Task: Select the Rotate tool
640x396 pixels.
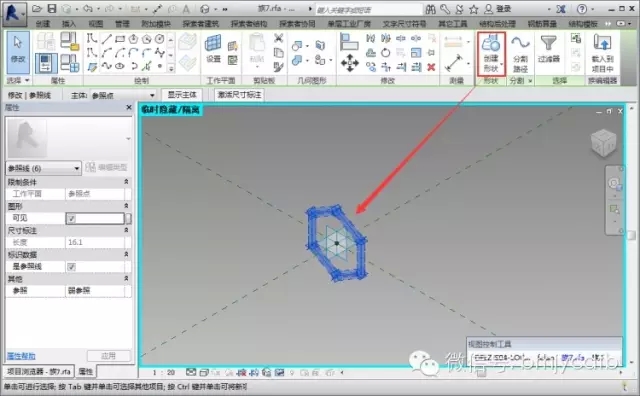Action: (385, 53)
